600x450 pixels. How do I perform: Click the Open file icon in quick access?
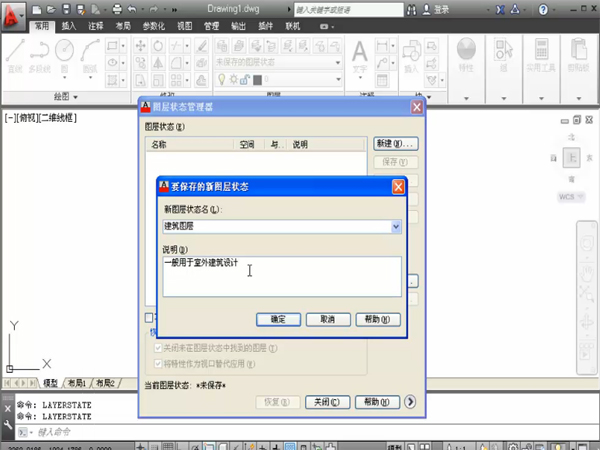(51, 9)
